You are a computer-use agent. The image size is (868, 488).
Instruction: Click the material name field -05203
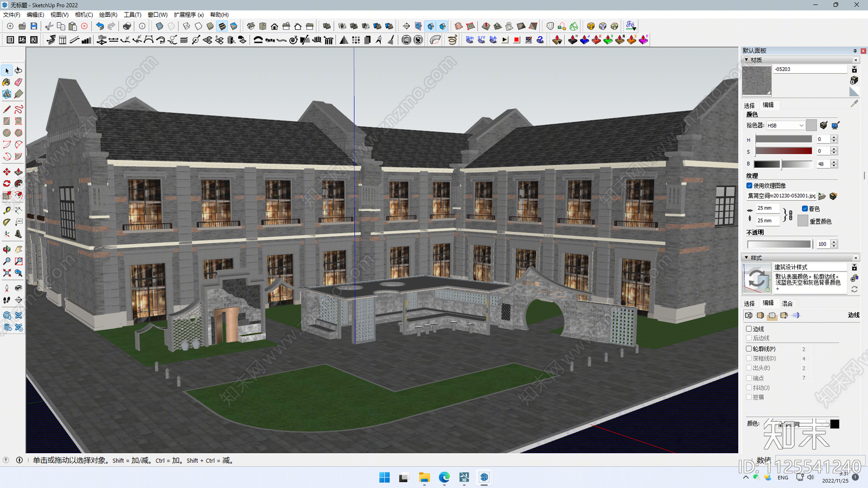tap(810, 69)
